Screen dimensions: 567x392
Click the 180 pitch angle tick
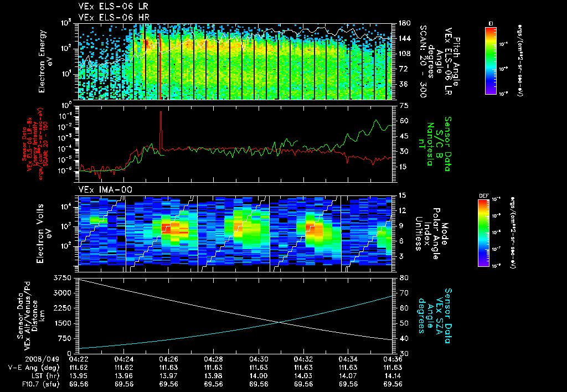(404, 23)
